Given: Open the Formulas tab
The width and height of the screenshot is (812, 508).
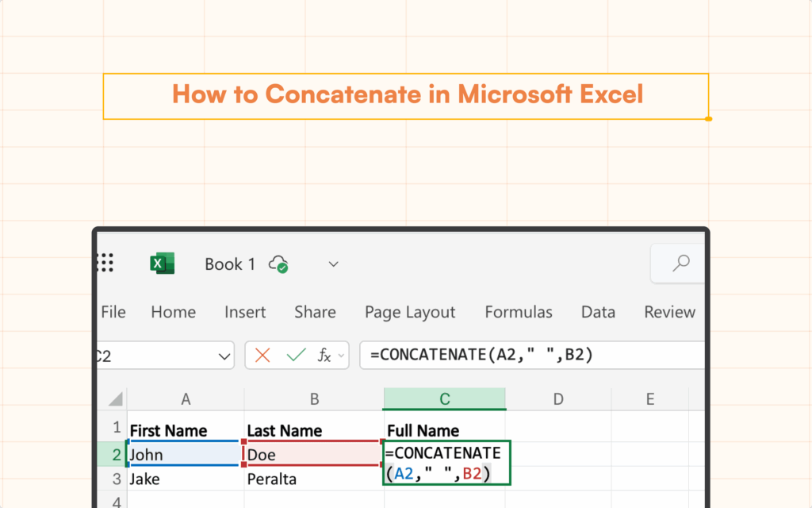Looking at the screenshot, I should pos(519,312).
